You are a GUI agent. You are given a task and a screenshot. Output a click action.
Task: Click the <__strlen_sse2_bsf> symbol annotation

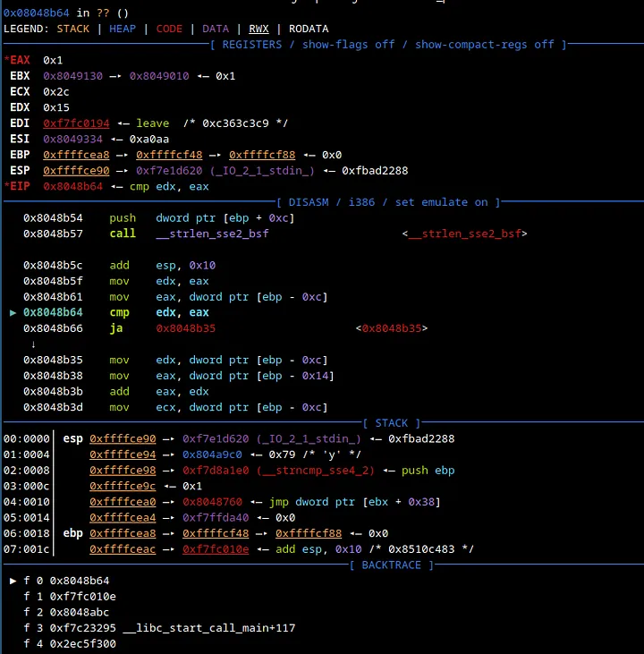pos(464,234)
